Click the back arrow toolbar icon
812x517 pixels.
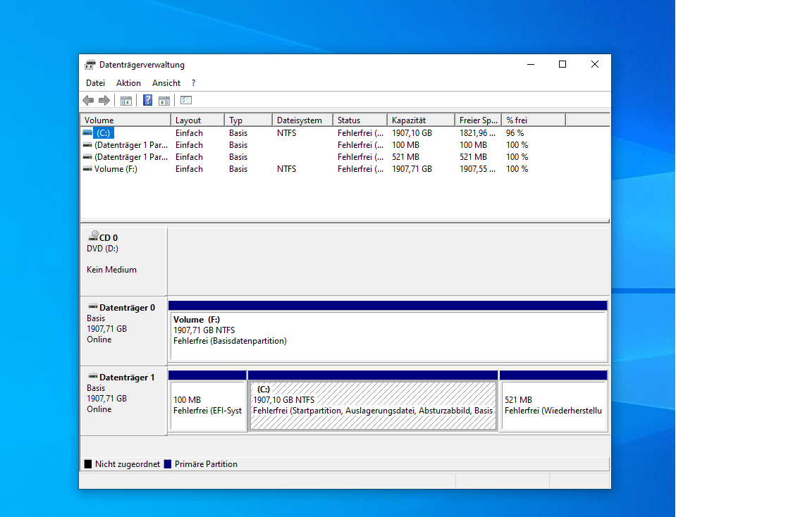pyautogui.click(x=88, y=101)
